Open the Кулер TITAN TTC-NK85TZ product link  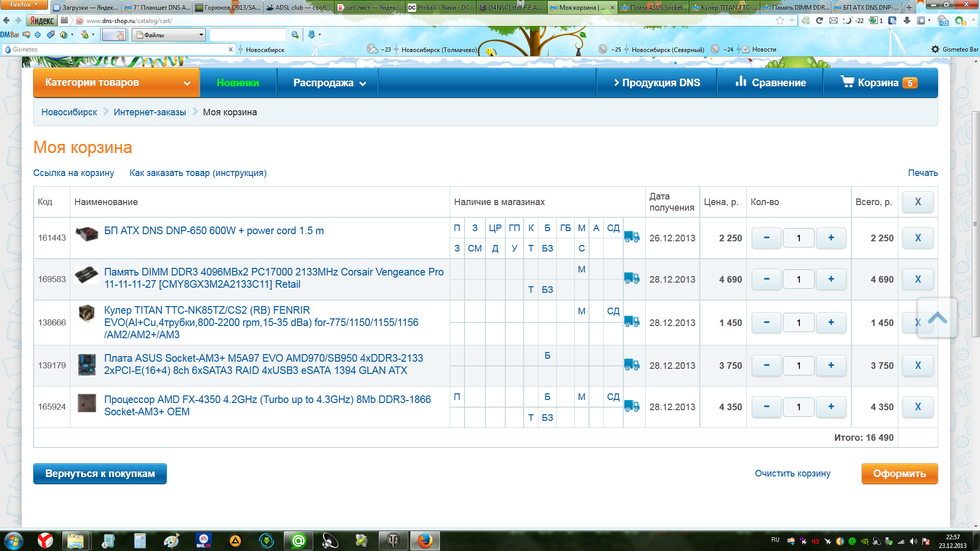point(261,322)
